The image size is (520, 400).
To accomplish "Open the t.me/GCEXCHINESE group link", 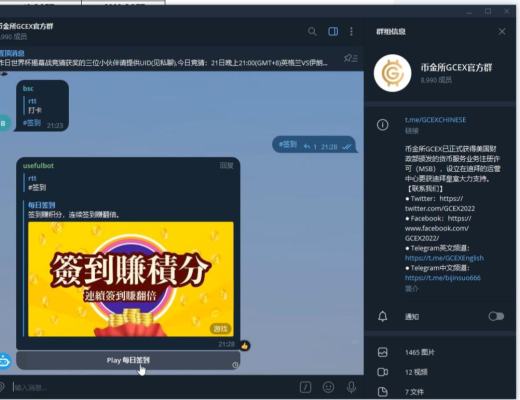I will click(435, 120).
